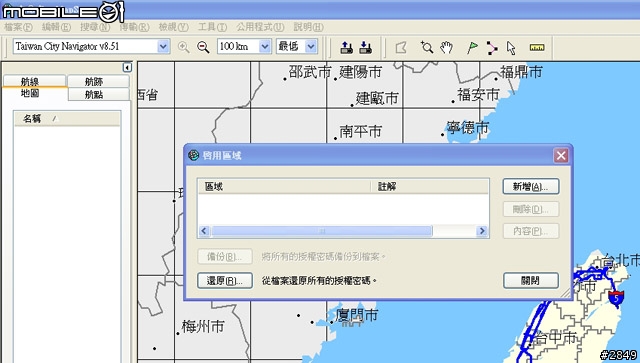Select the hand pan tool
This screenshot has width=640, height=363.
[x=447, y=47]
